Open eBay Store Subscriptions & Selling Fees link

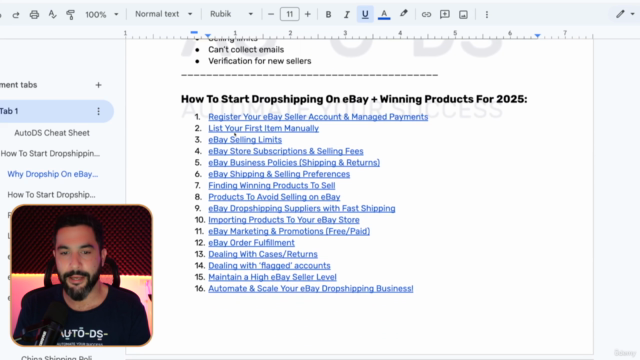click(286, 151)
